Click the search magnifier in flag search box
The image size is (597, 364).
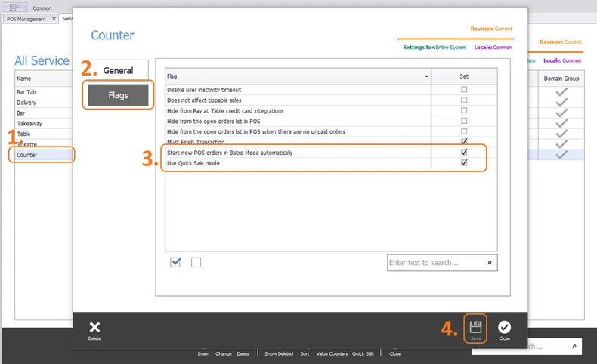pyautogui.click(x=489, y=263)
